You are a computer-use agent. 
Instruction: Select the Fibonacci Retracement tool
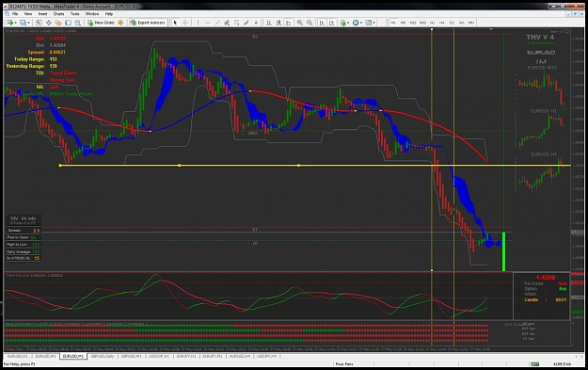237,23
